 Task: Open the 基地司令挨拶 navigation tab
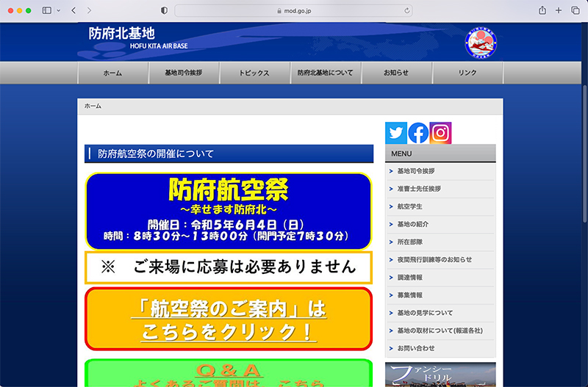pyautogui.click(x=184, y=73)
